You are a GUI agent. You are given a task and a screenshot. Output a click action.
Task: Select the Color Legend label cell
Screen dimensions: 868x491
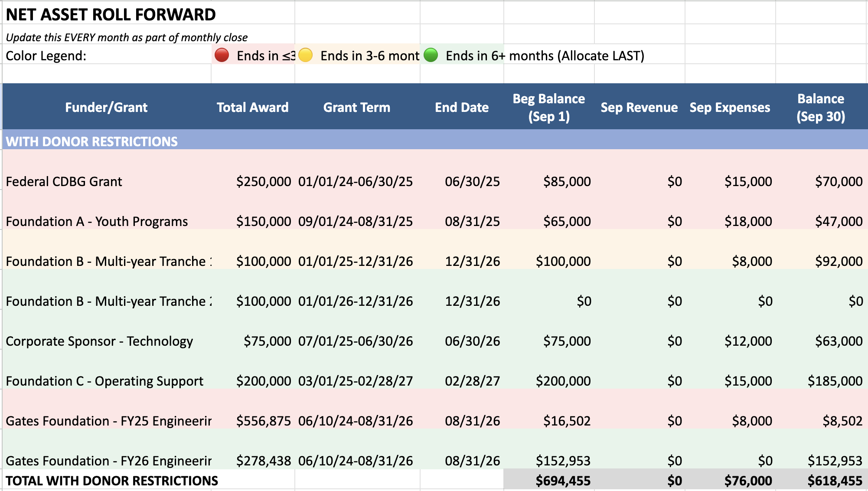46,56
